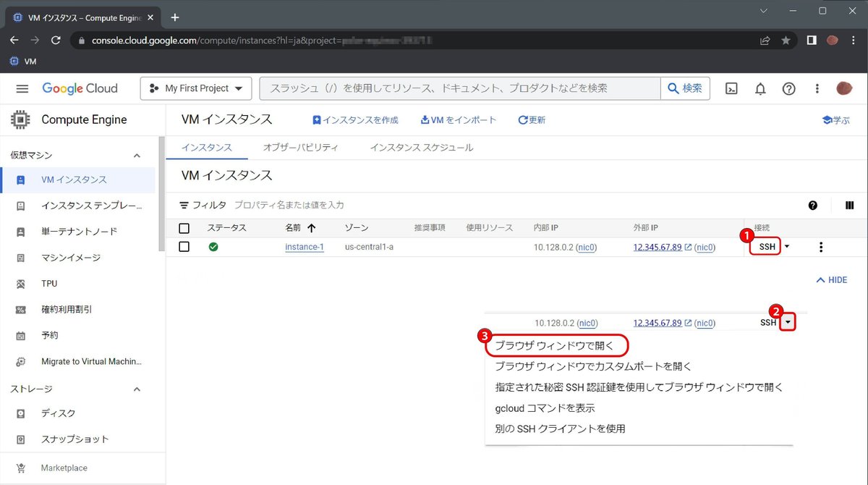868x485 pixels.
Task: Open a new browser tab with plus
Action: point(174,17)
